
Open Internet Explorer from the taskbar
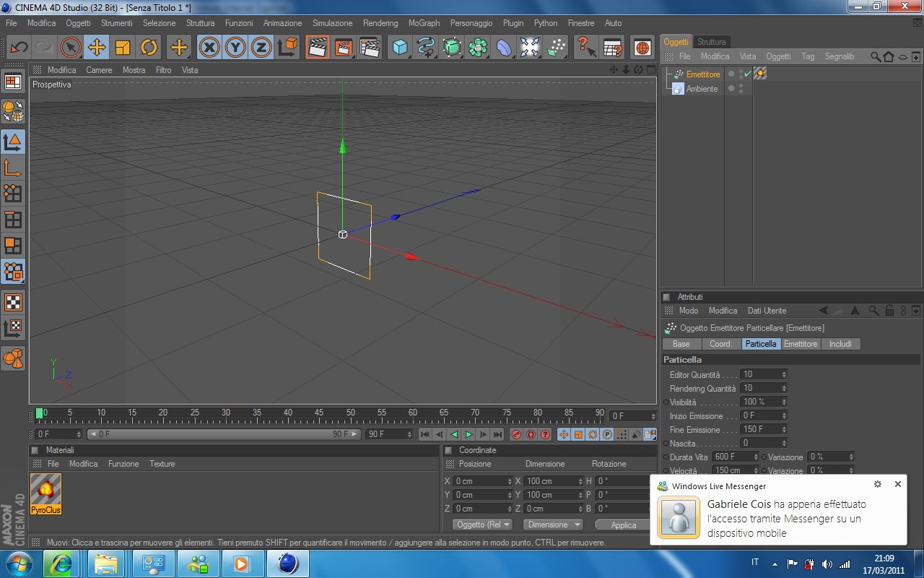[61, 564]
